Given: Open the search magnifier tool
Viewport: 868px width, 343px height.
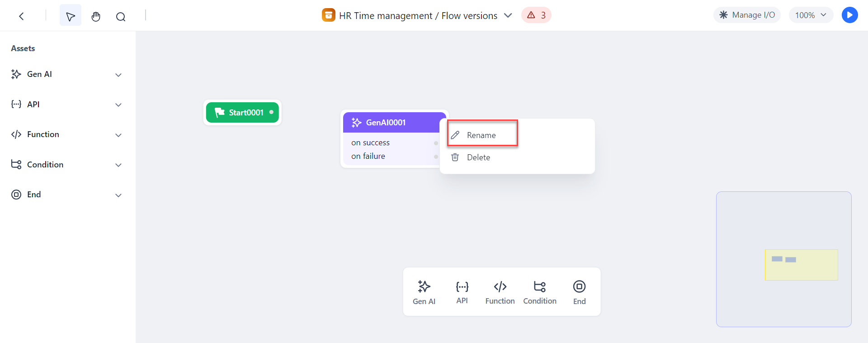Looking at the screenshot, I should pyautogui.click(x=121, y=16).
